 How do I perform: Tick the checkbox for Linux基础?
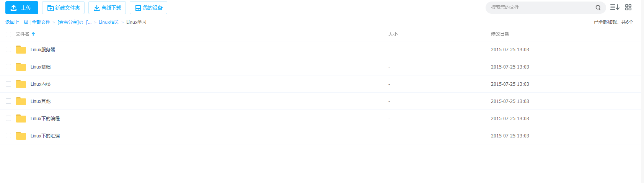[x=8, y=67]
